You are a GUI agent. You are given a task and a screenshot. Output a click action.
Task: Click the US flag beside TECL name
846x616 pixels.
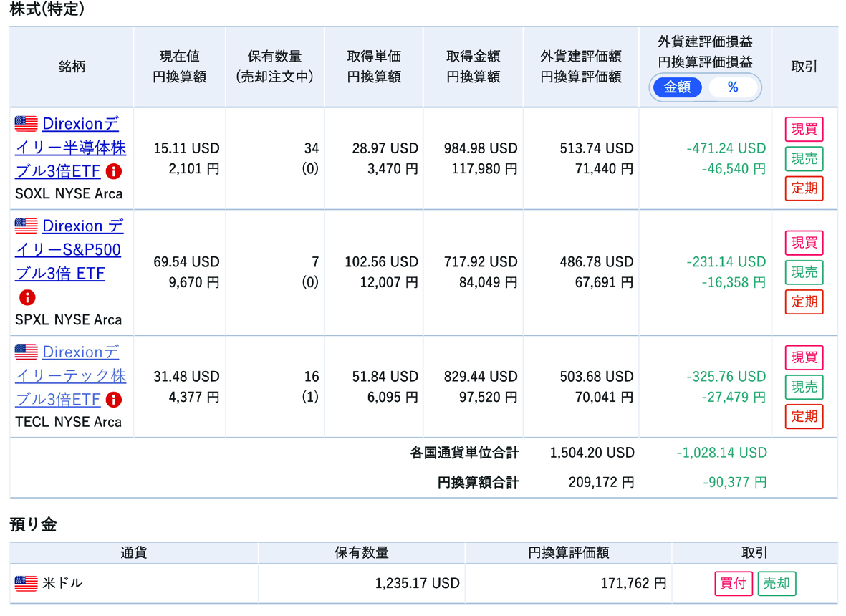pos(26,352)
